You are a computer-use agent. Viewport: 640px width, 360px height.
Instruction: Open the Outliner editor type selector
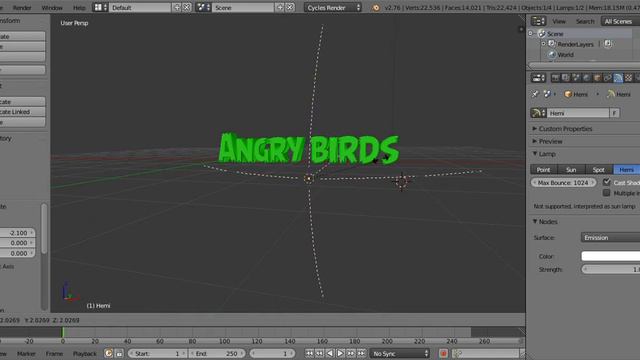(x=538, y=21)
